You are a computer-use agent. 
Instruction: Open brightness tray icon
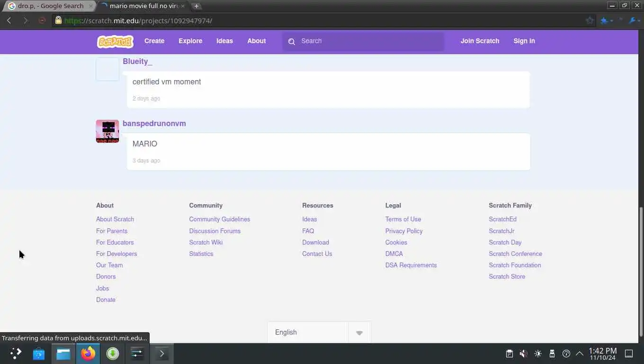point(538,354)
